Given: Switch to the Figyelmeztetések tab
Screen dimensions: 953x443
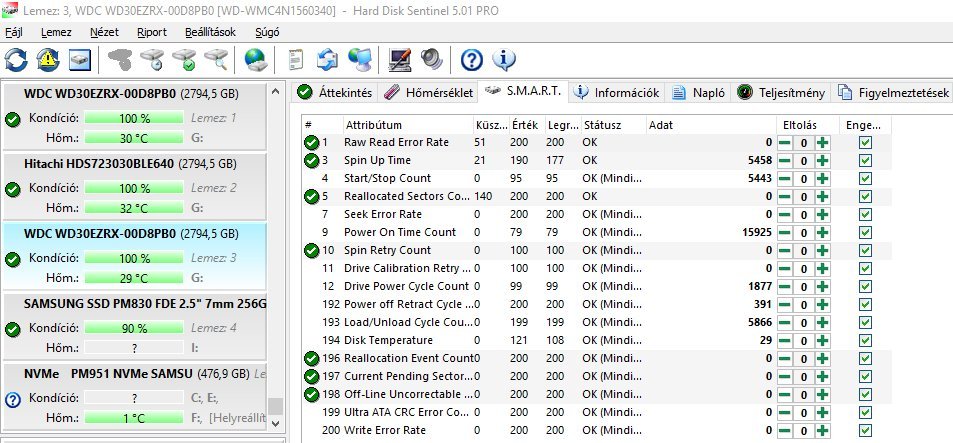Looking at the screenshot, I should pos(892,92).
